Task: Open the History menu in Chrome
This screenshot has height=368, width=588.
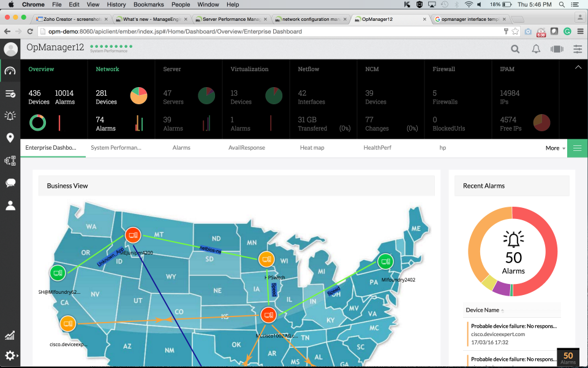Action: (116, 4)
